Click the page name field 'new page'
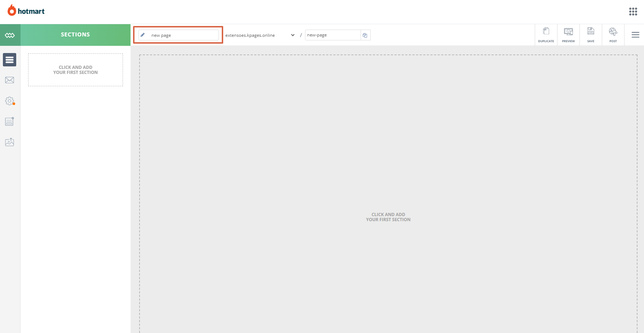 pos(178,35)
